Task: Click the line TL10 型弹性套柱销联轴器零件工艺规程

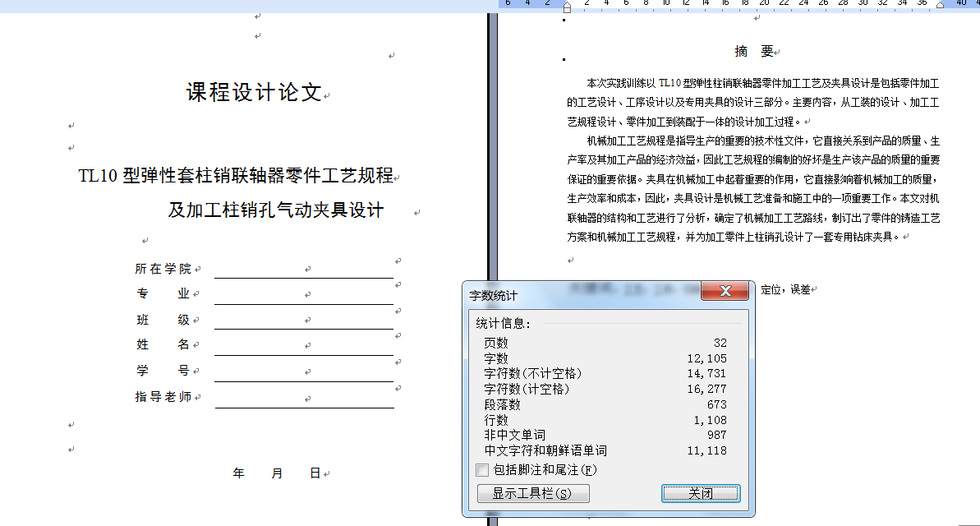Action: [236, 176]
